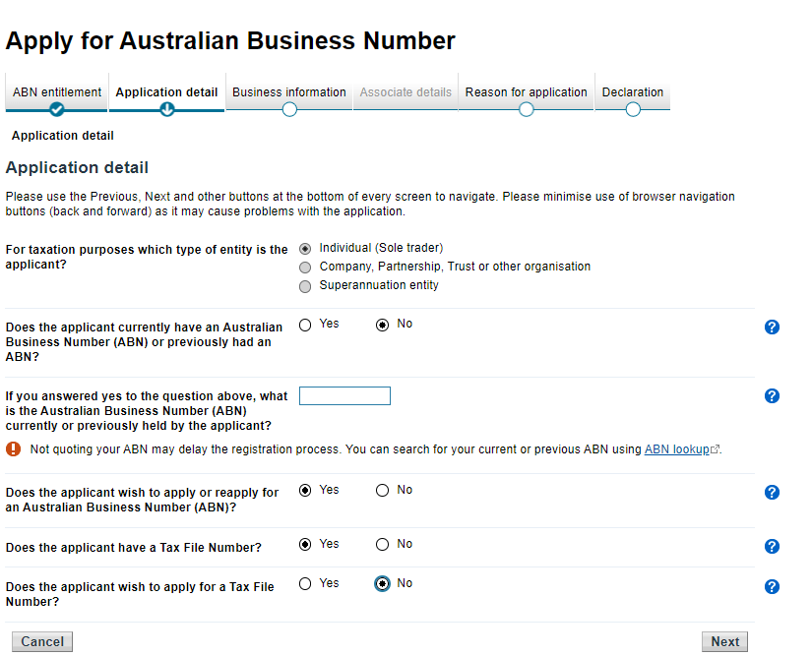
Task: Switch to the Business information tab
Action: coord(288,93)
